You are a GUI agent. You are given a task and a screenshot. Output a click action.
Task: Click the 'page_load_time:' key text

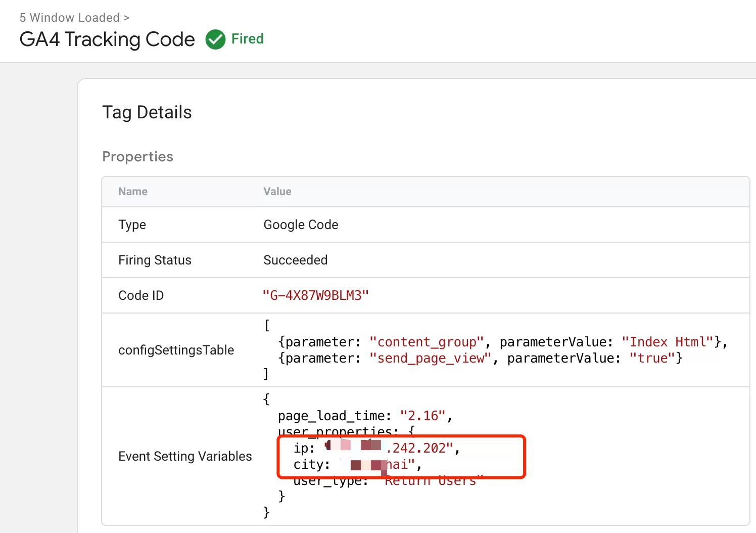pyautogui.click(x=335, y=416)
